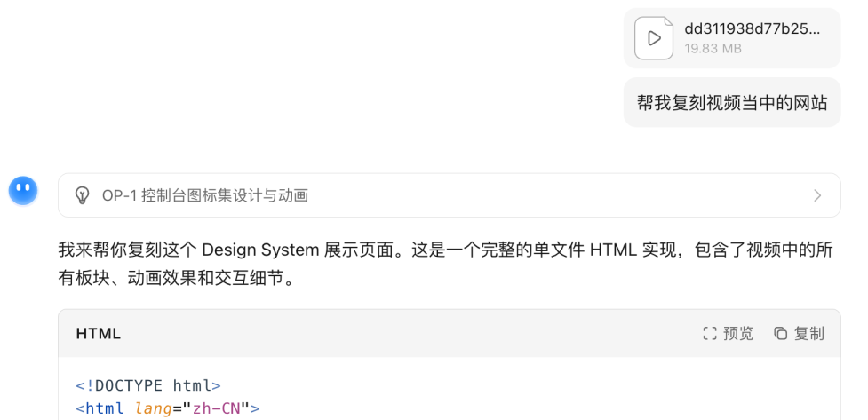Open the OP-1 控制台图标集设计与动画 thought summary

(x=204, y=195)
